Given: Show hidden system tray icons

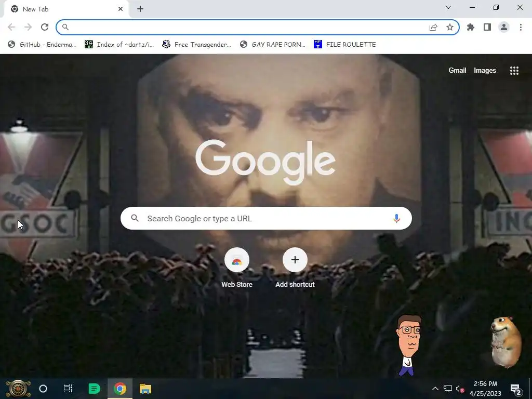Looking at the screenshot, I should pos(435,389).
